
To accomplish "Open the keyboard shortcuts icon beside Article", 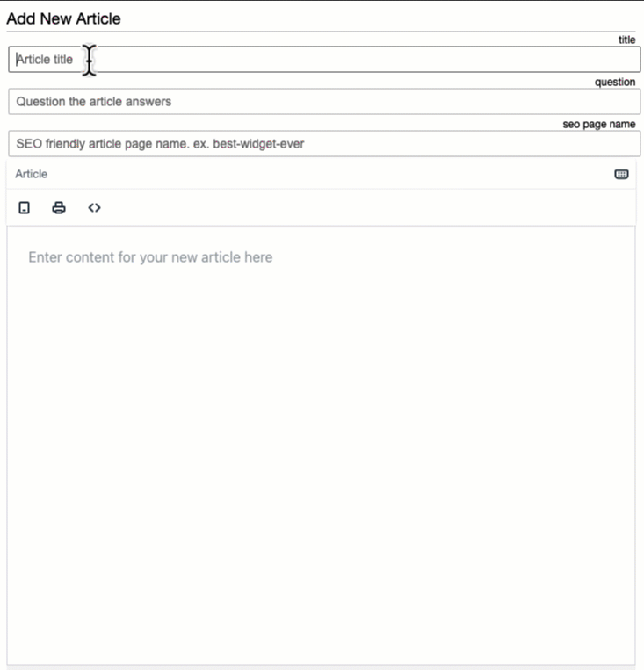I will coord(621,174).
